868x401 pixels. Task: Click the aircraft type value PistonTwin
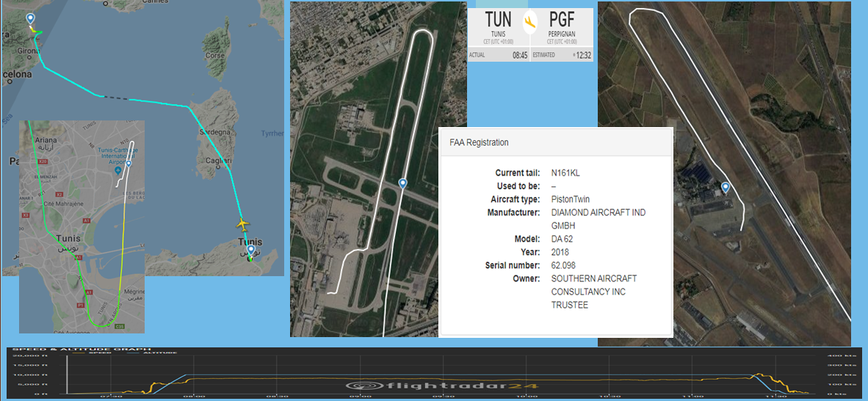click(x=571, y=199)
